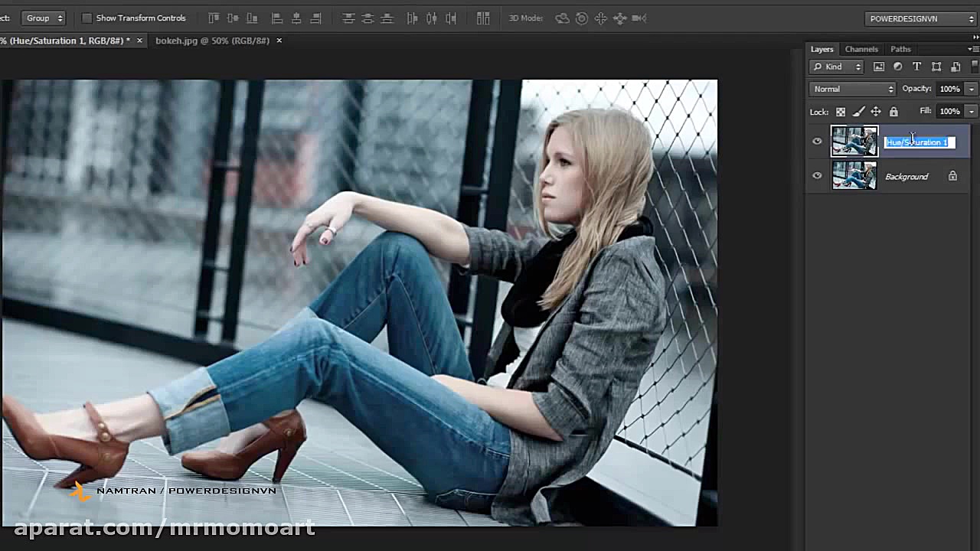Lock image pixels using the brush lock icon
The height and width of the screenshot is (551, 980).
point(858,112)
